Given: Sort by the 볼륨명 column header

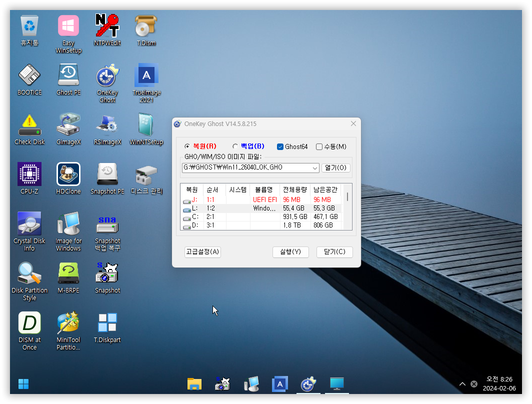Looking at the screenshot, I should coord(264,189).
